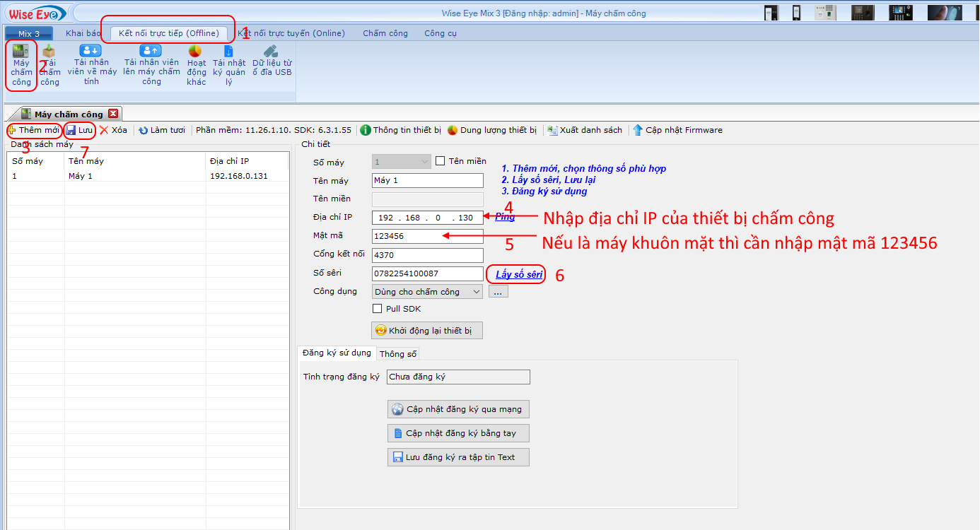The image size is (980, 530).
Task: Toggle the Pull SDK checkbox
Action: (378, 309)
